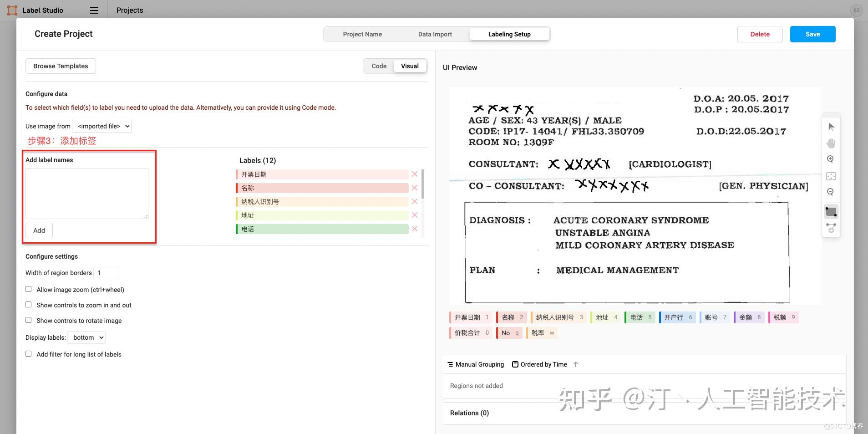This screenshot has height=434, width=868.
Task: Click the Browse Templates button
Action: [x=60, y=66]
